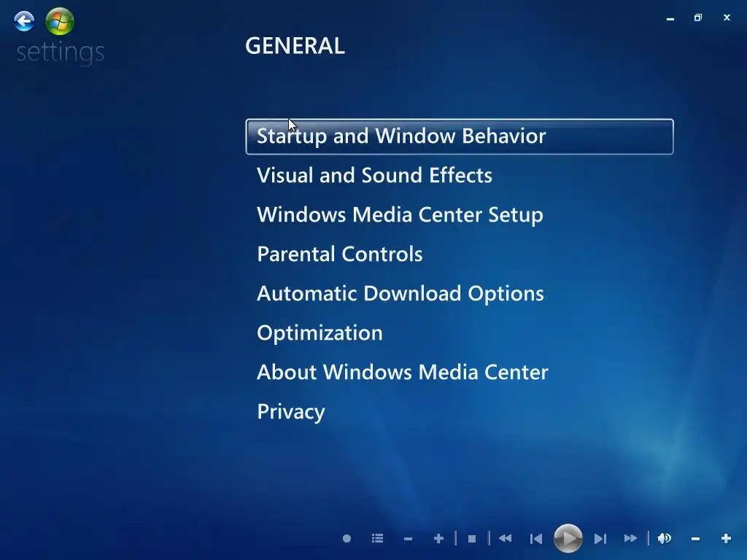The image size is (747, 560).
Task: Open Startup and Window Behavior
Action: coord(460,136)
